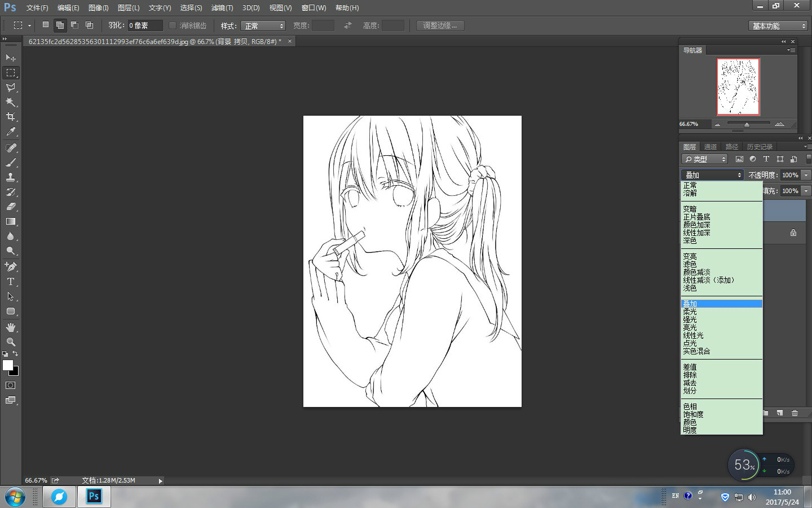
Task: Open the 类型 layer filter dropdown
Action: [705, 159]
